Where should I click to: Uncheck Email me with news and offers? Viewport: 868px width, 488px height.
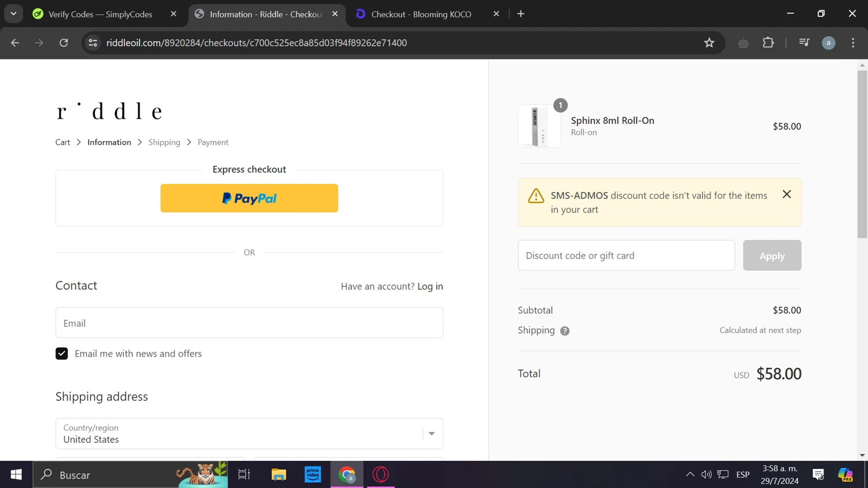62,353
